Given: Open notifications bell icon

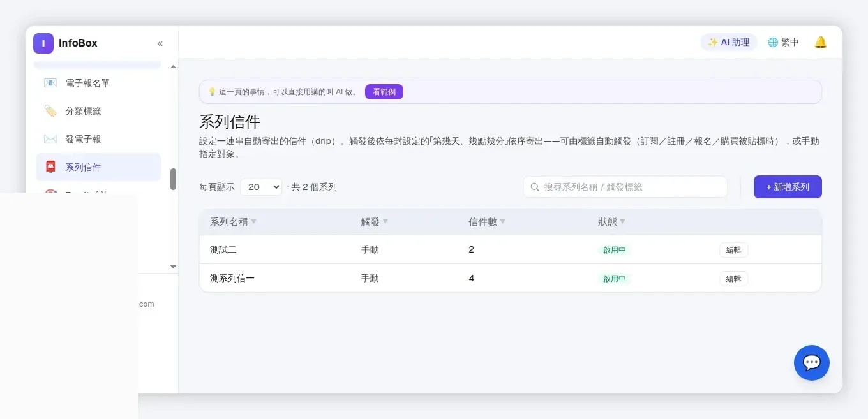Looking at the screenshot, I should [x=821, y=42].
